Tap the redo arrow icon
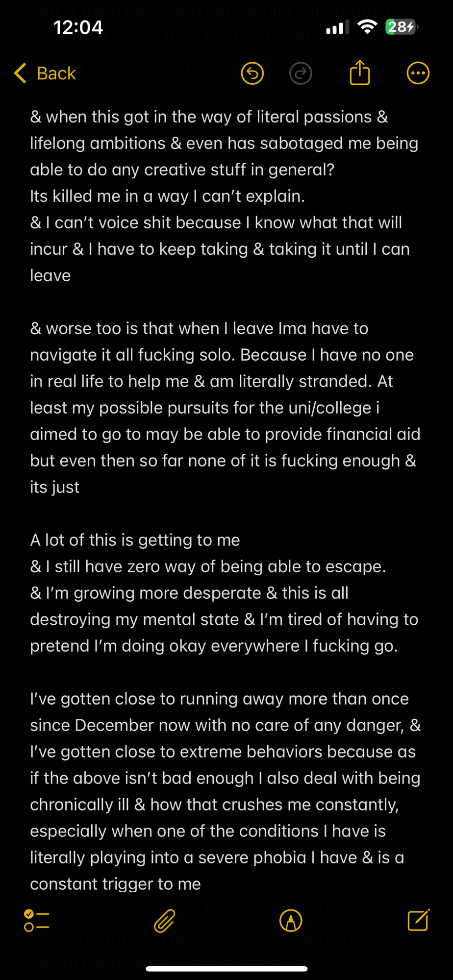The image size is (453, 980). tap(301, 73)
